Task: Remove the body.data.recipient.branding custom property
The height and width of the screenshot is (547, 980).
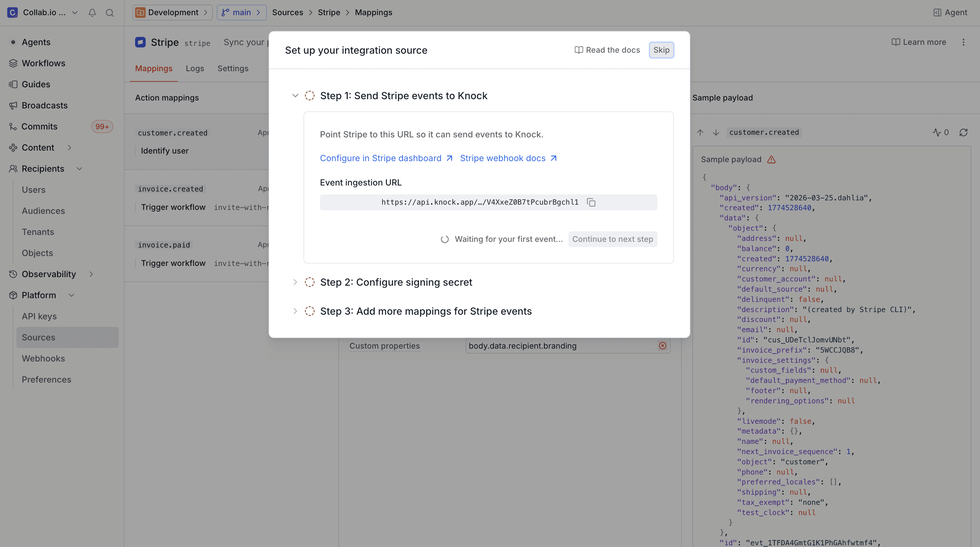Action: tap(663, 346)
